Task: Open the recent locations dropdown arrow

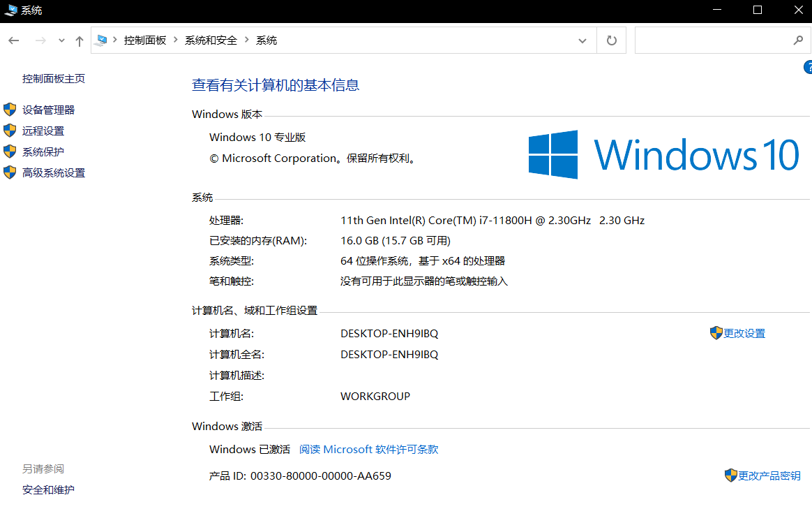Action: pyautogui.click(x=61, y=40)
